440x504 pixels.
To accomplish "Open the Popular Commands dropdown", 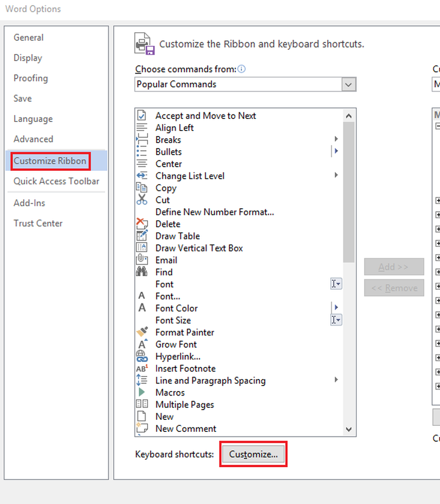I will (348, 84).
